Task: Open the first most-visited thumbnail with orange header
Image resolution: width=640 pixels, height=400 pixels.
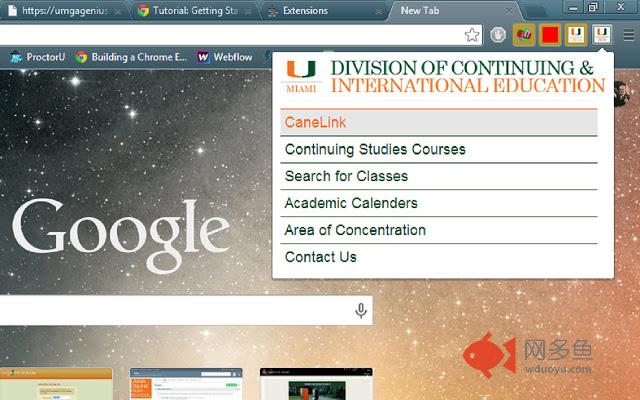Action: [56, 384]
